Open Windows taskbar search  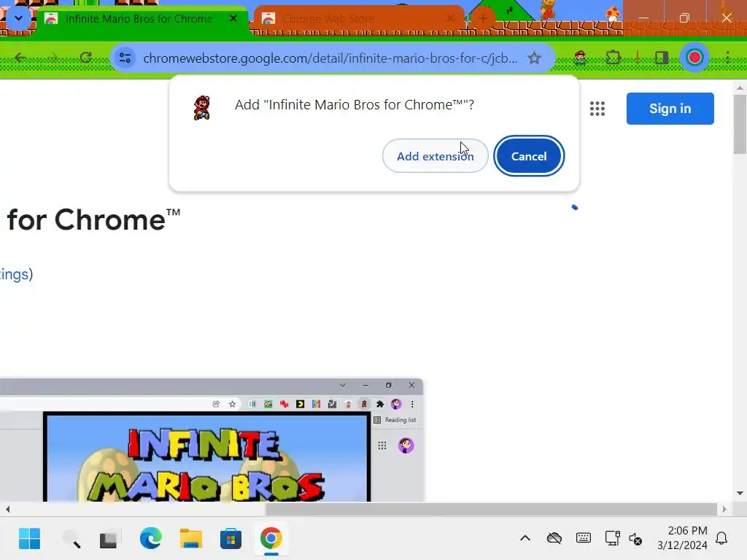[x=71, y=539]
